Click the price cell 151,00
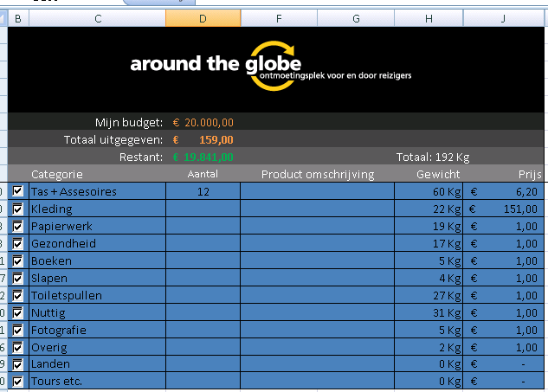Viewport: 548px width, 392px height. coord(504,209)
